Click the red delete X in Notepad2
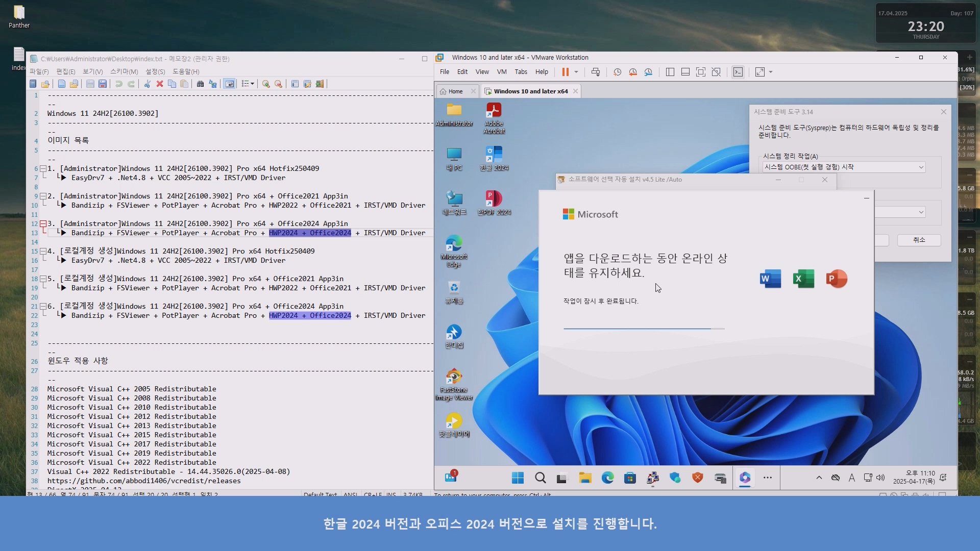980x551 pixels. (x=160, y=84)
